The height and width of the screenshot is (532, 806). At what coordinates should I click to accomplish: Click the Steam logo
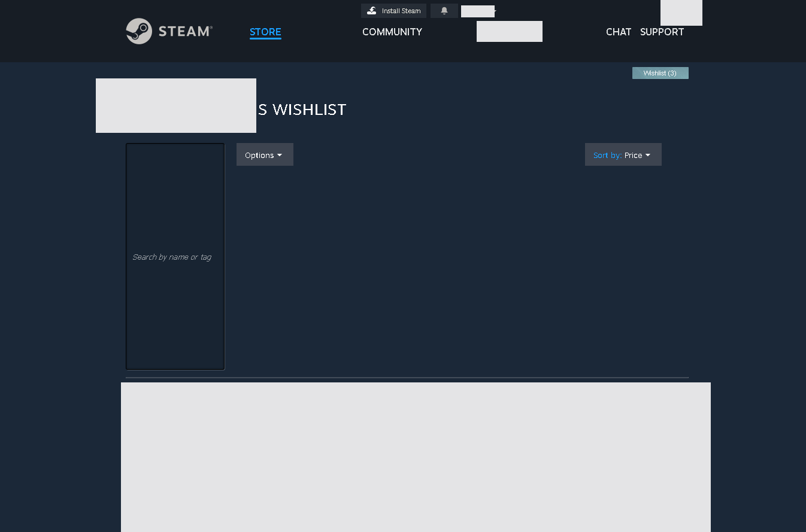pos(169,31)
